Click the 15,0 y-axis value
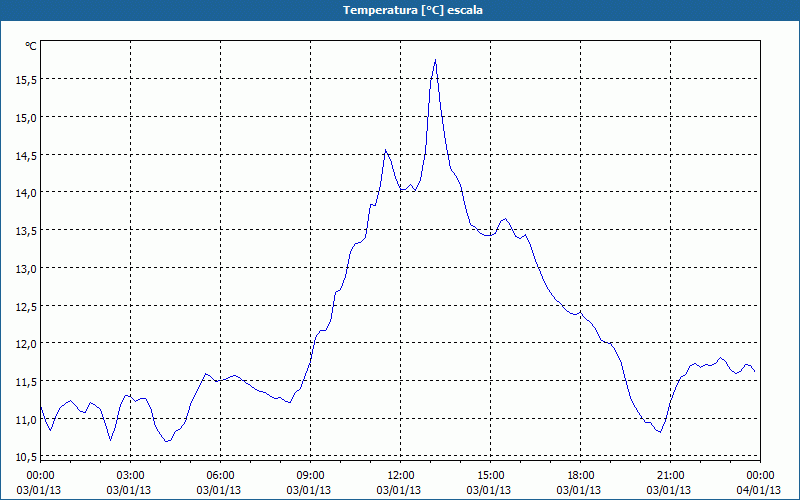The width and height of the screenshot is (800, 500). pos(26,117)
